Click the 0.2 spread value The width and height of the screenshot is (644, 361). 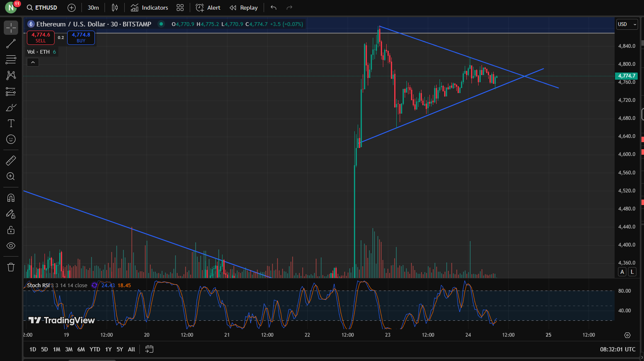(x=61, y=38)
